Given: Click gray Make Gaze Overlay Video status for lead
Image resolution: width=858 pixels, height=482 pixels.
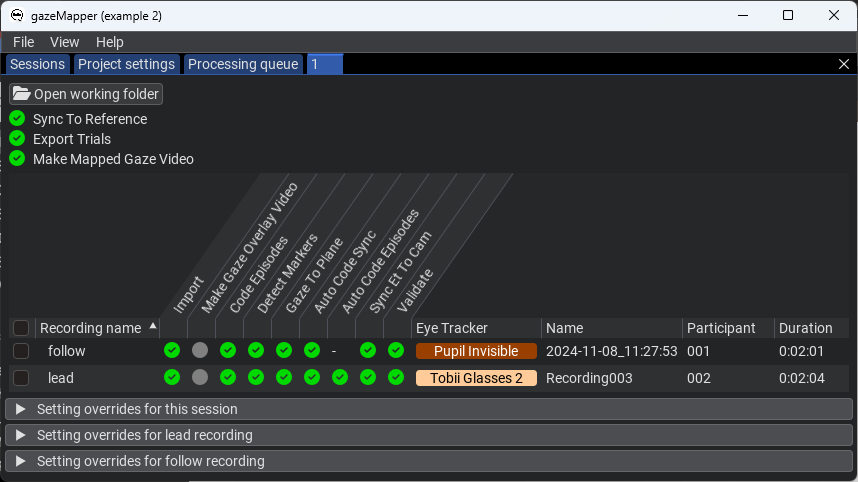Looking at the screenshot, I should (x=200, y=377).
